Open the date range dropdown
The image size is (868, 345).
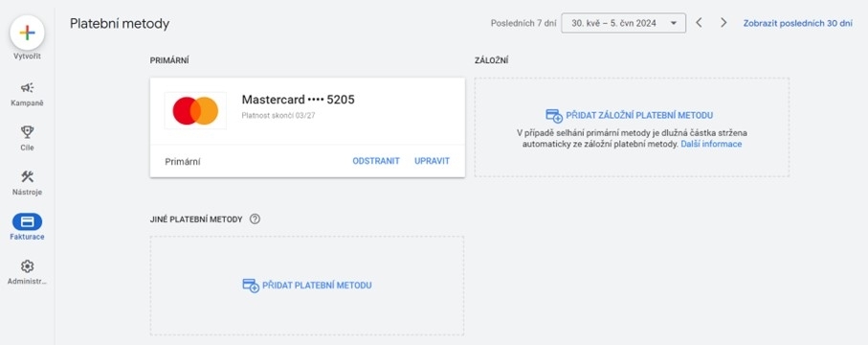pos(623,23)
